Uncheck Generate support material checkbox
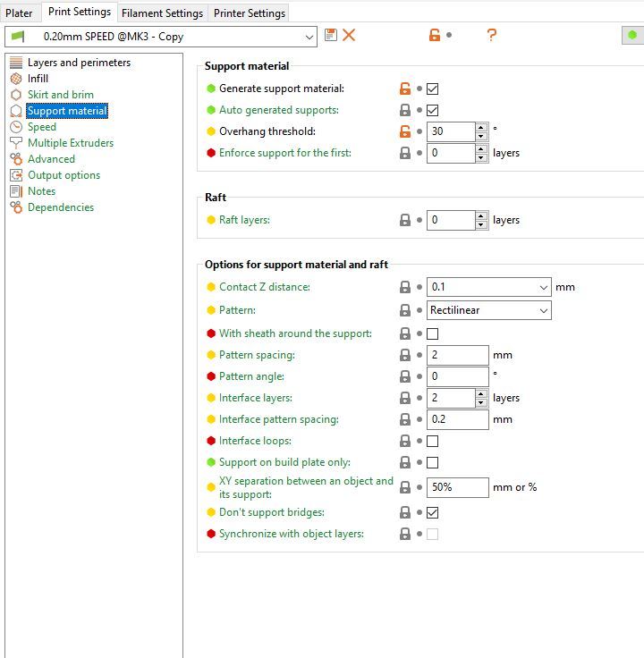 click(x=432, y=89)
